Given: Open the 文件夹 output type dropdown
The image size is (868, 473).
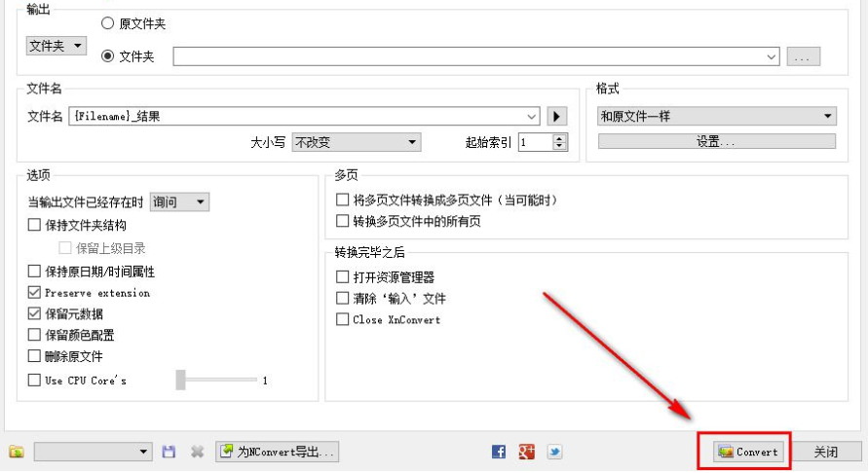Looking at the screenshot, I should (57, 46).
